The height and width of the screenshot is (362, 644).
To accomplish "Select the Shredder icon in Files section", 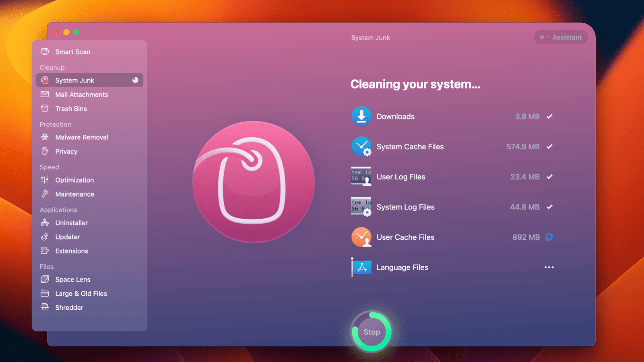I will pyautogui.click(x=45, y=307).
